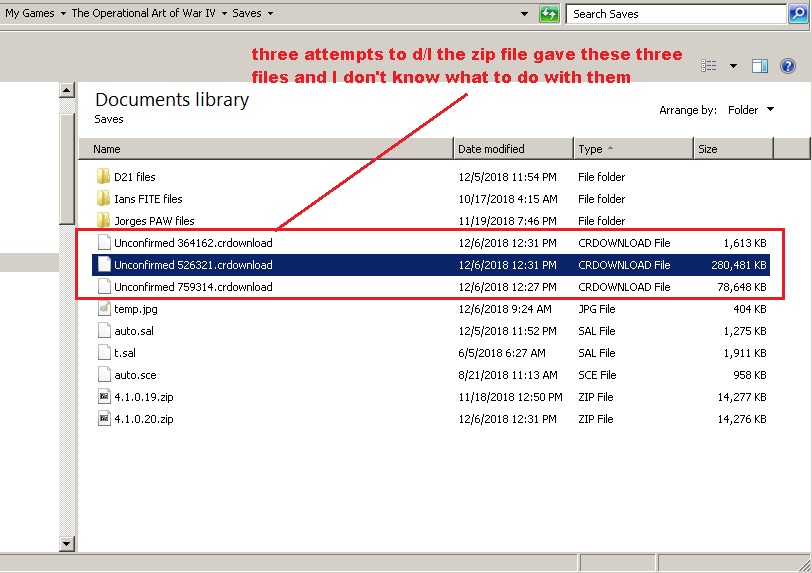Open the help question mark icon
This screenshot has width=812, height=573.
click(788, 66)
